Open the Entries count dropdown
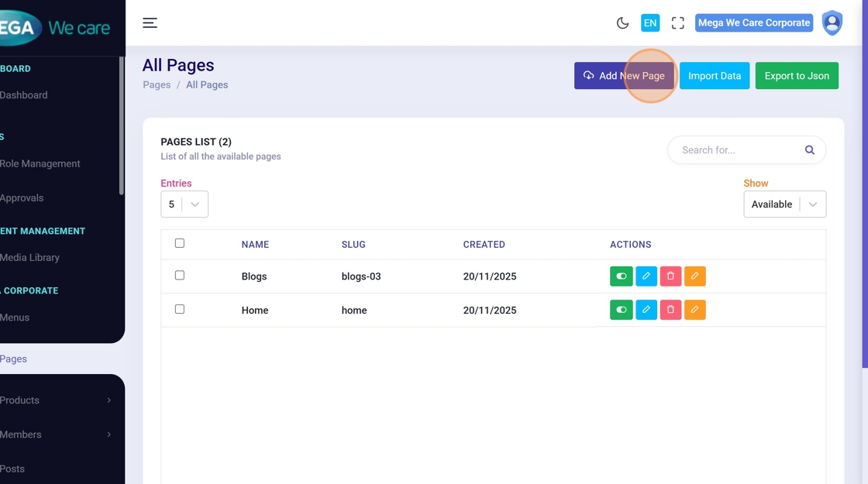This screenshot has height=484, width=868. tap(184, 204)
